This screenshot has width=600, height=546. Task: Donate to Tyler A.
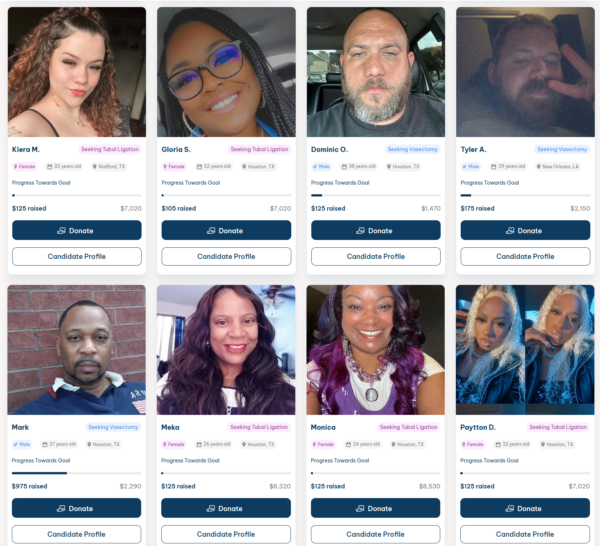(525, 230)
